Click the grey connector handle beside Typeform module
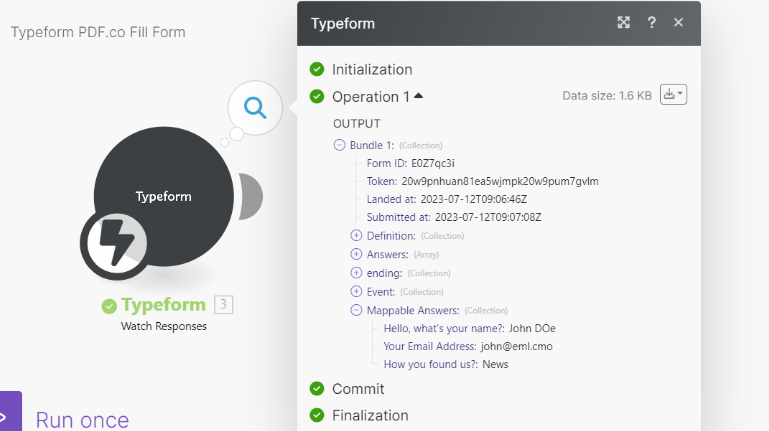Screen dimensions: 769x431 [x=251, y=197]
